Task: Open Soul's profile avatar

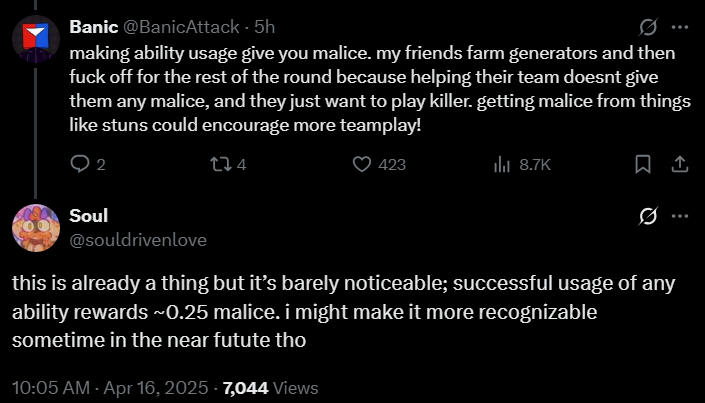Action: [35, 226]
